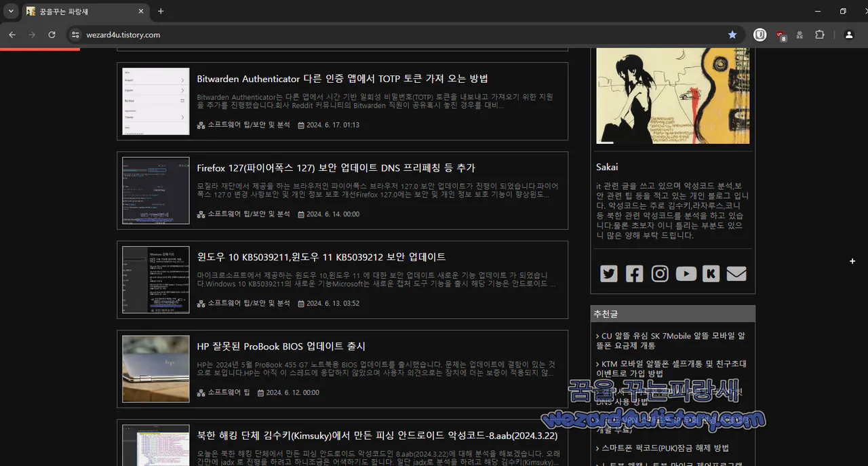Open 김수키(Kimsuky) 피싱 악성코드 article title
This screenshot has width=868, height=466.
click(x=377, y=435)
